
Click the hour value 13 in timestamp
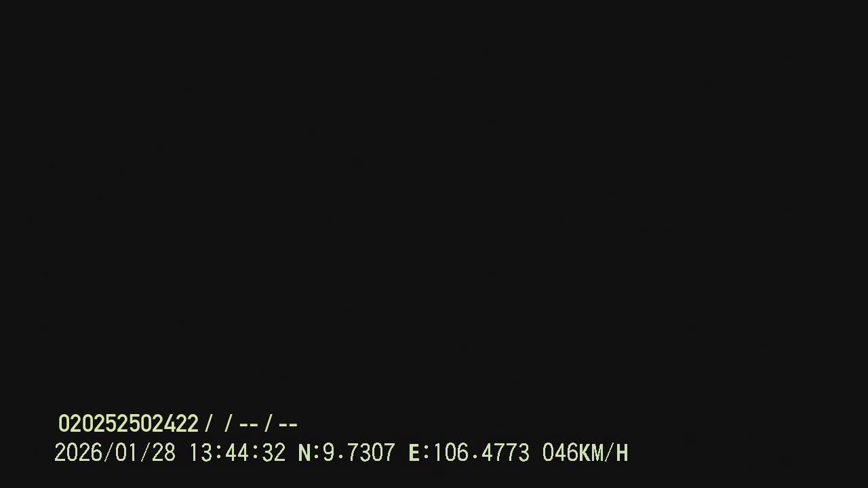(200, 453)
